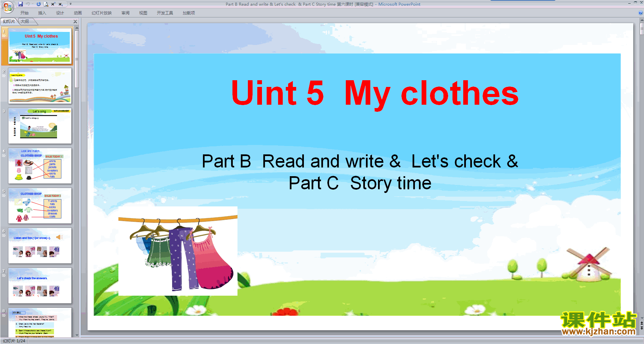Close the slides thumbnail pane
Image resolution: width=644 pixels, height=344 pixels.
coord(75,21)
